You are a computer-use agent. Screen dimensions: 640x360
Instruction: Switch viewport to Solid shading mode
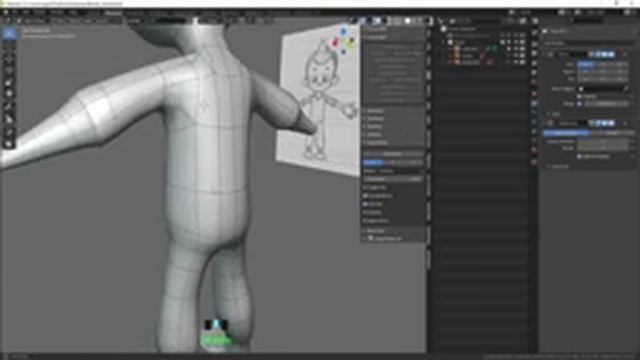point(407,21)
